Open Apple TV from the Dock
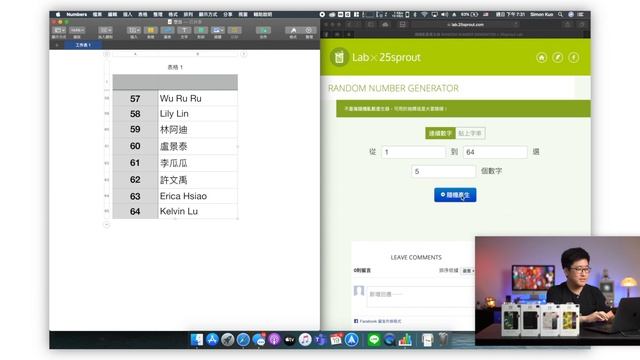 coord(289,340)
